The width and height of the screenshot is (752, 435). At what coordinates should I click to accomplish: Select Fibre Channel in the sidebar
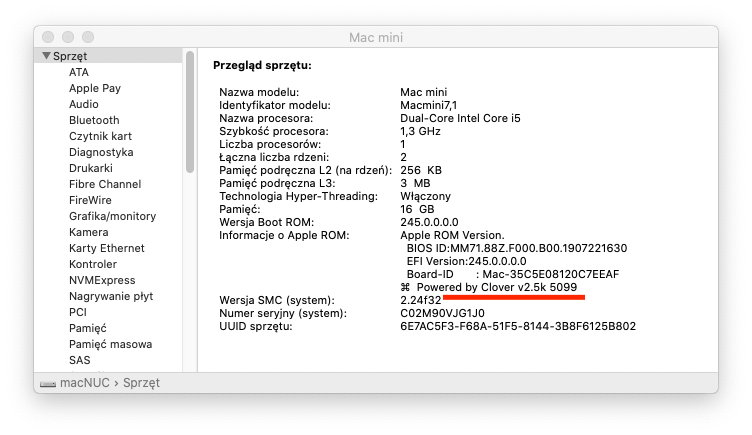tap(105, 184)
